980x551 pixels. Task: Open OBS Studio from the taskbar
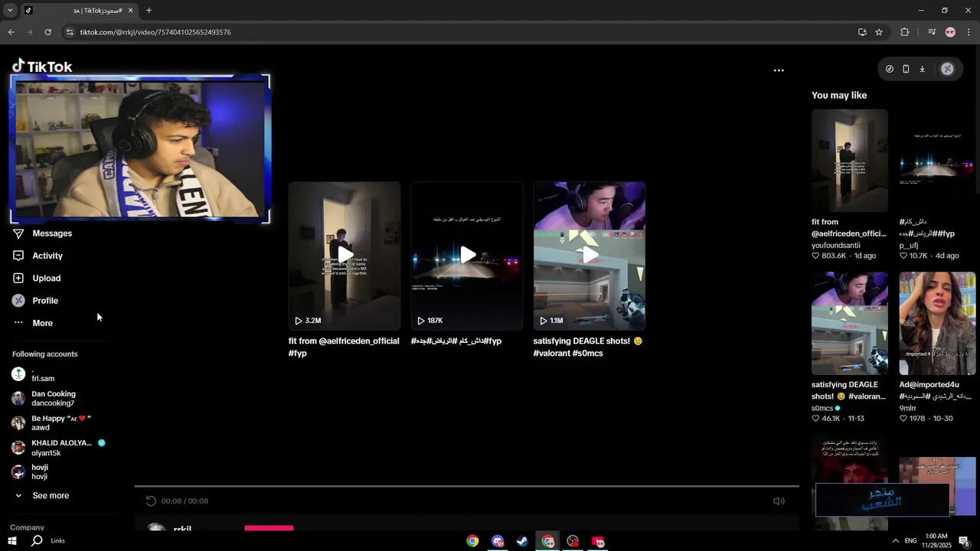[x=573, y=541]
